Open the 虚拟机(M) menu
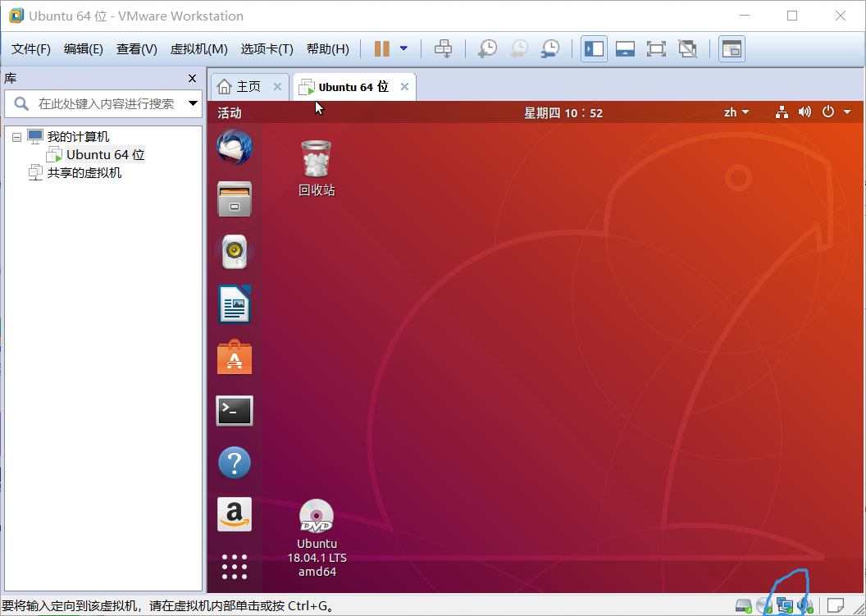This screenshot has width=866, height=616. (198, 49)
